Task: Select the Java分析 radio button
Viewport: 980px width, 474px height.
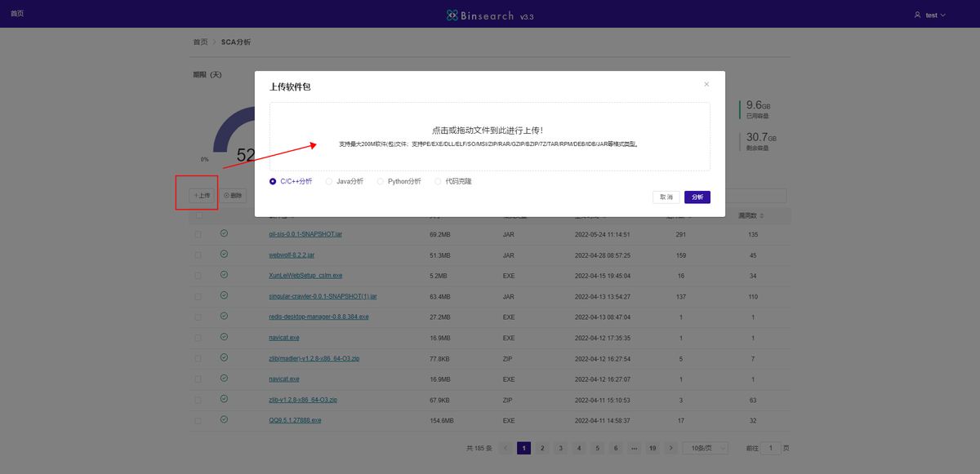Action: coord(328,181)
